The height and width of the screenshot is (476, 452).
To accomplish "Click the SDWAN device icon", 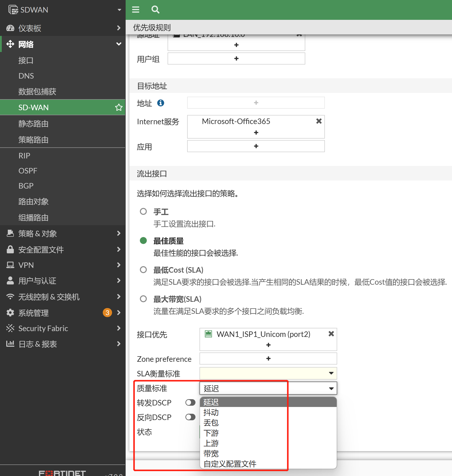I will coord(13,10).
